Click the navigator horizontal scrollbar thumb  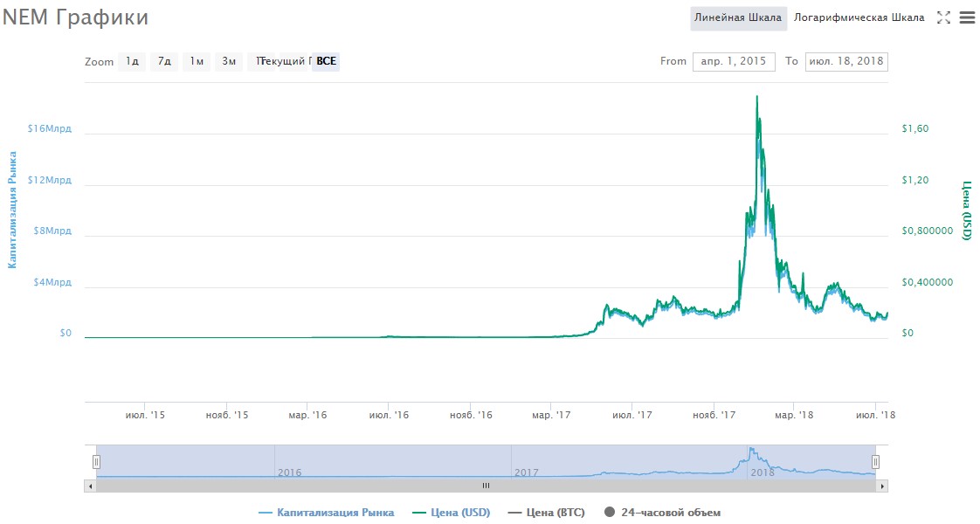[487, 485]
